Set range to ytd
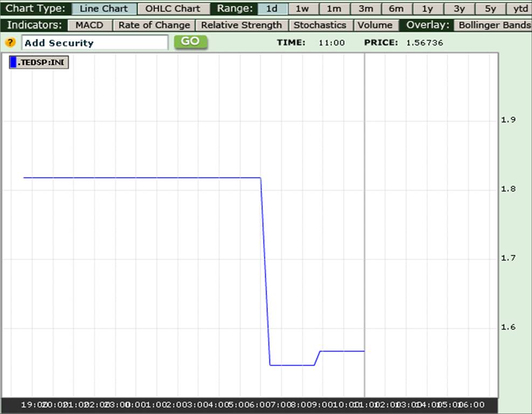 [x=520, y=9]
